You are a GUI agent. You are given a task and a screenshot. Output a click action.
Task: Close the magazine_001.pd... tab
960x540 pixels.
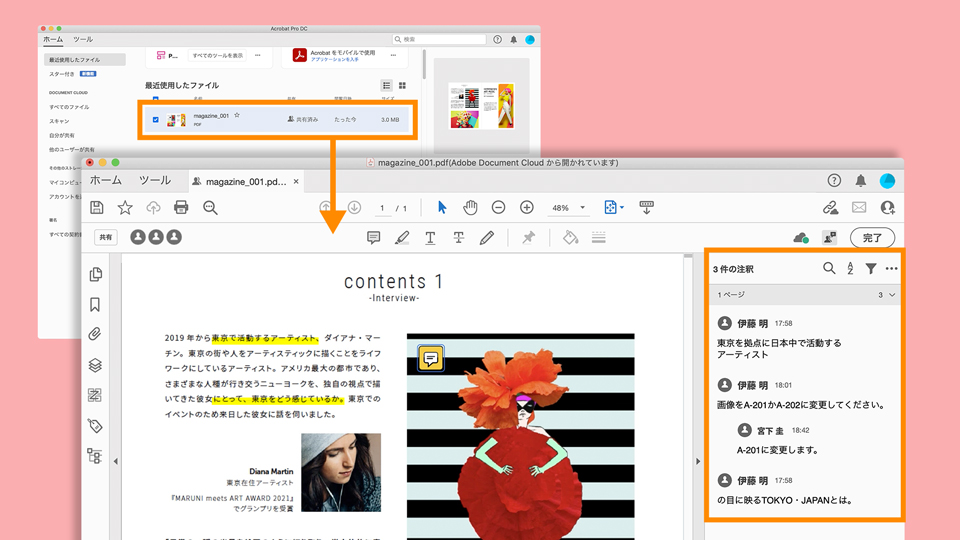coord(296,181)
